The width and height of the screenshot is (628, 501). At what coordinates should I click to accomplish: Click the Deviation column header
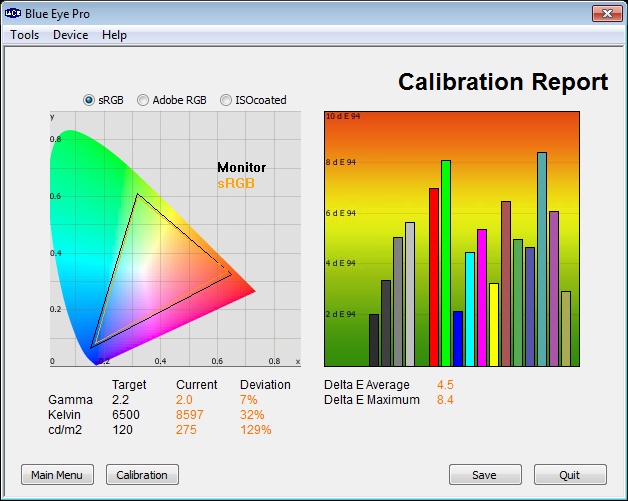tap(265, 385)
